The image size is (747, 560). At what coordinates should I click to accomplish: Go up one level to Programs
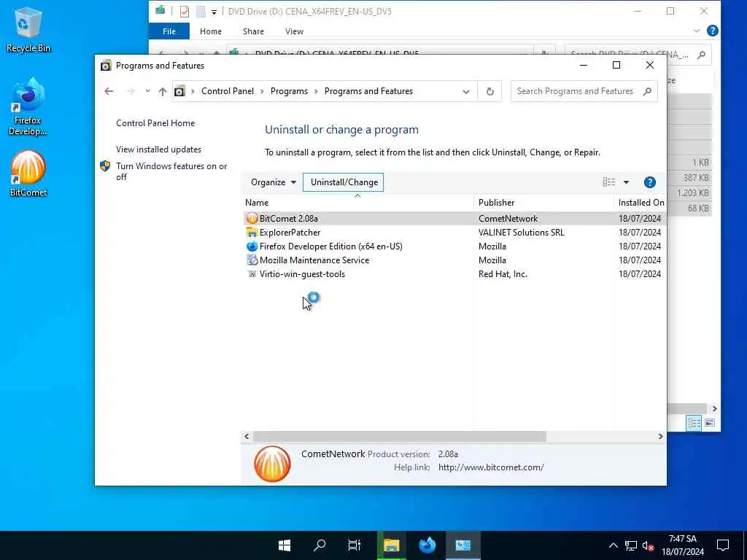[x=163, y=91]
